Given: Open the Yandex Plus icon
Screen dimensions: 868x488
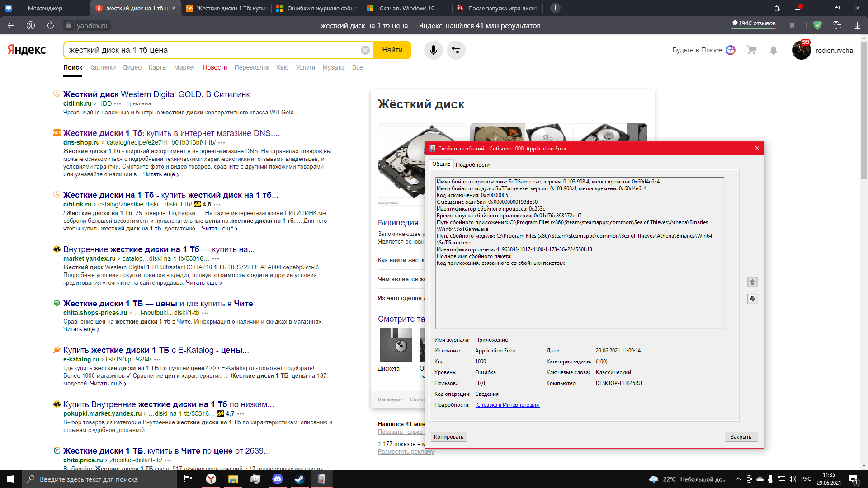Looking at the screenshot, I should pos(731,50).
